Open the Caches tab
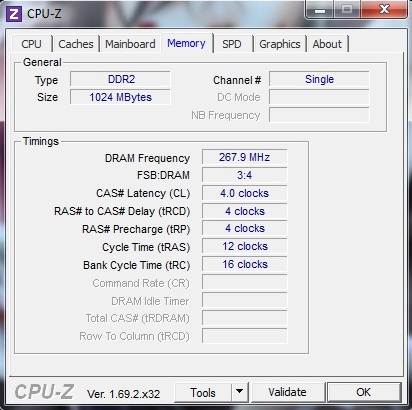The width and height of the screenshot is (412, 410). coord(76,44)
